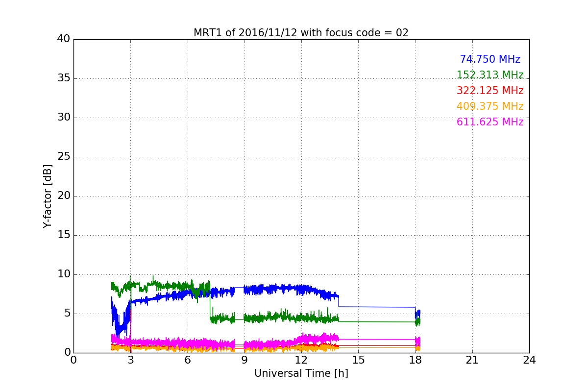This screenshot has width=588, height=392.
Task: Click x-axis tick value 21
Action: coord(472,360)
